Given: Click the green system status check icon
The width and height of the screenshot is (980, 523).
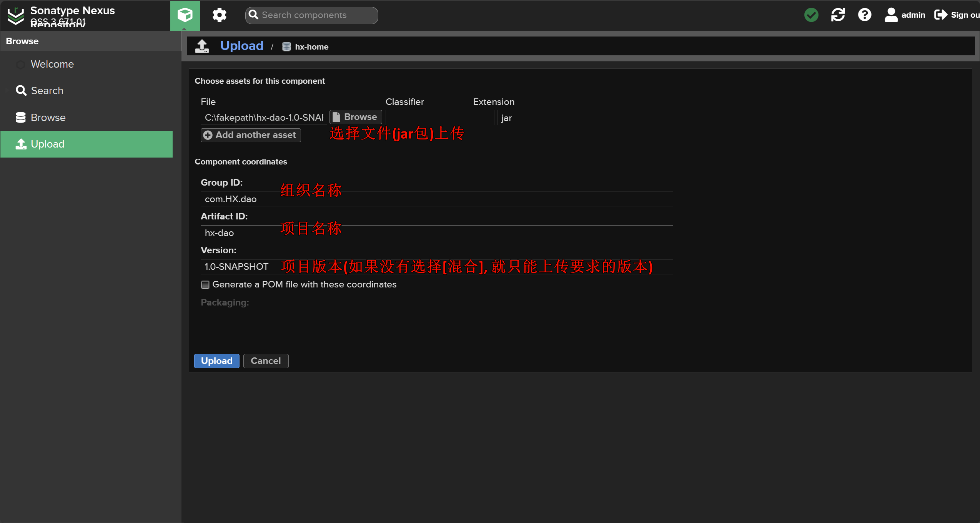Looking at the screenshot, I should (811, 15).
